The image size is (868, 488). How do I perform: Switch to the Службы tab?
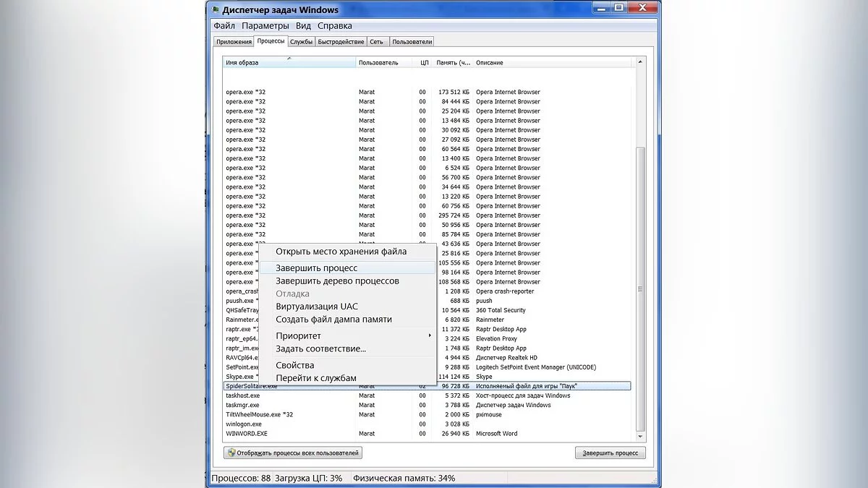[301, 42]
